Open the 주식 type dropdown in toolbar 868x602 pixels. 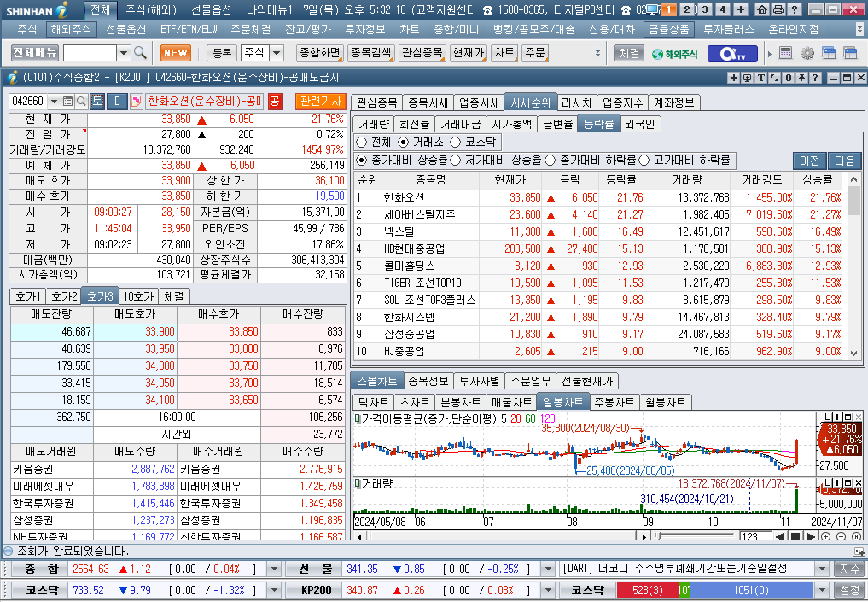pos(277,53)
